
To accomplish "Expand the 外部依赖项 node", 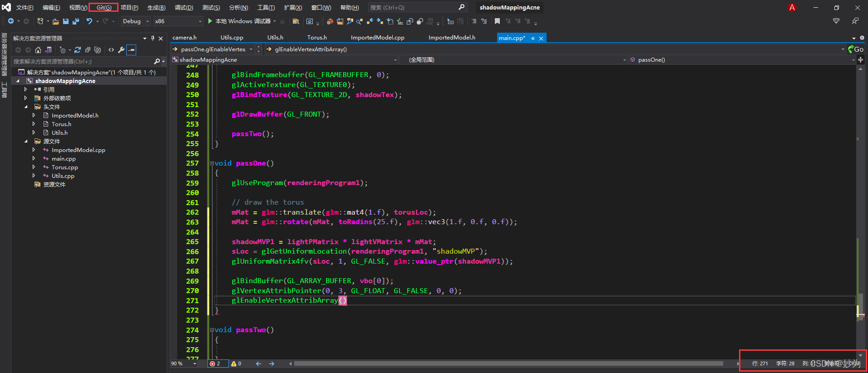I will (x=26, y=98).
